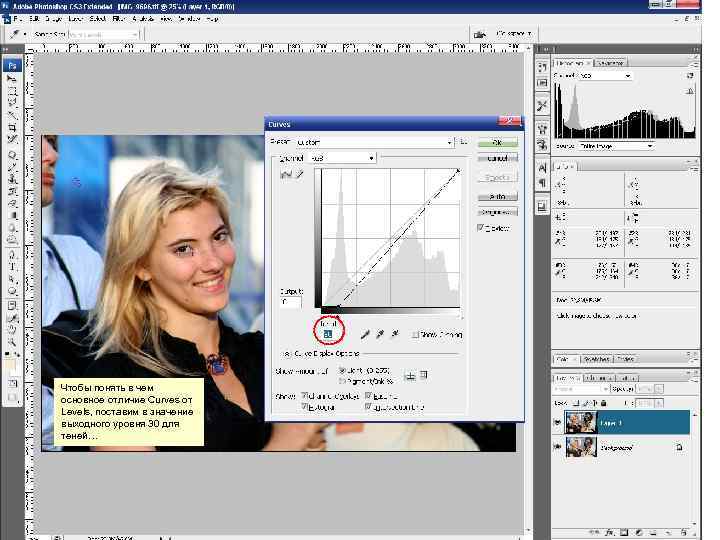Screen dimensions: 720x540
Task: Select the Light (0-255) radio option
Action: (x=342, y=370)
